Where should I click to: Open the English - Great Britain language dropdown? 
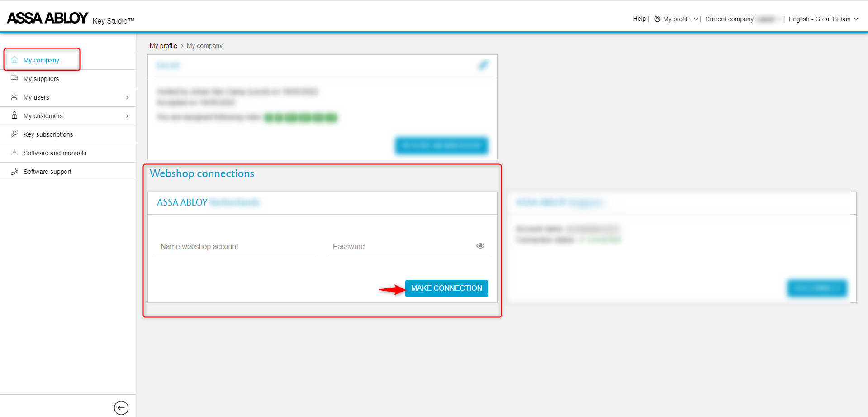(824, 19)
